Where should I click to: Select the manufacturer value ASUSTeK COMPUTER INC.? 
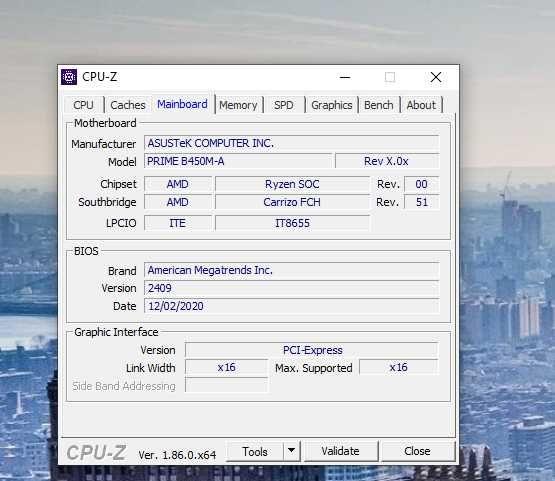291,143
